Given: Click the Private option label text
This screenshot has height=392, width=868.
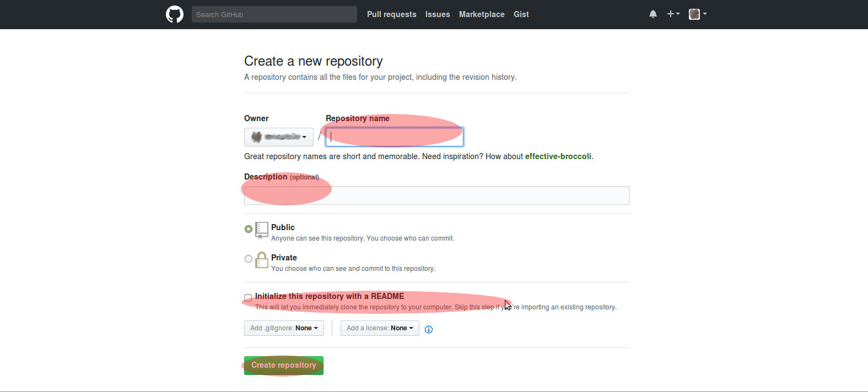Looking at the screenshot, I should pyautogui.click(x=284, y=258).
